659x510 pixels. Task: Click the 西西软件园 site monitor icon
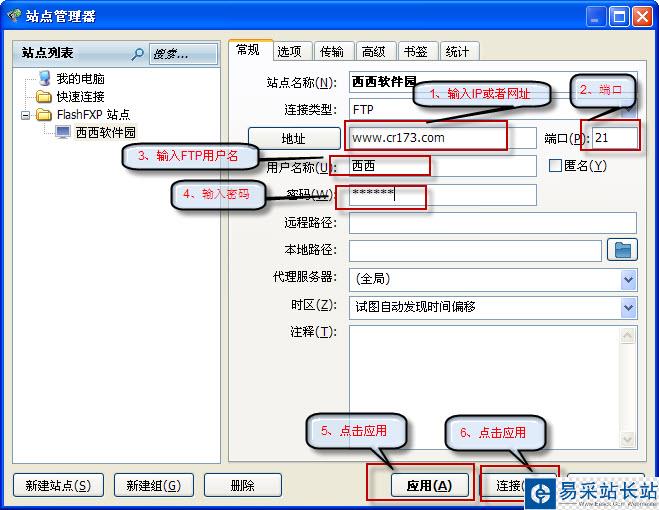click(x=63, y=132)
